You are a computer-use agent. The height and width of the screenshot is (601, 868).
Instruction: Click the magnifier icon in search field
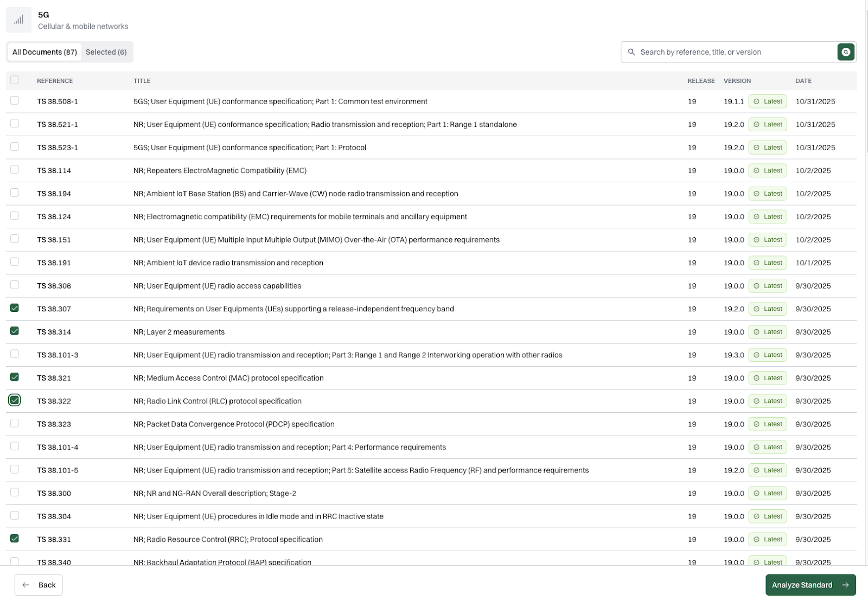(x=631, y=52)
